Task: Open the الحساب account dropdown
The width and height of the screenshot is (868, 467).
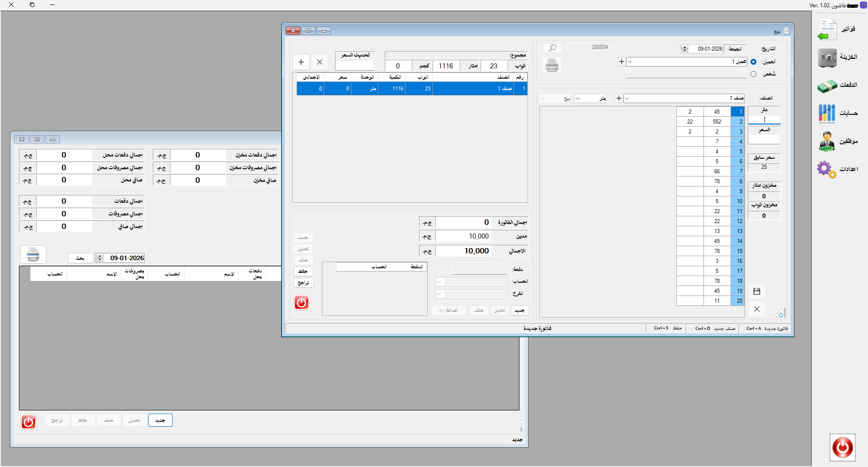Action: [x=439, y=282]
